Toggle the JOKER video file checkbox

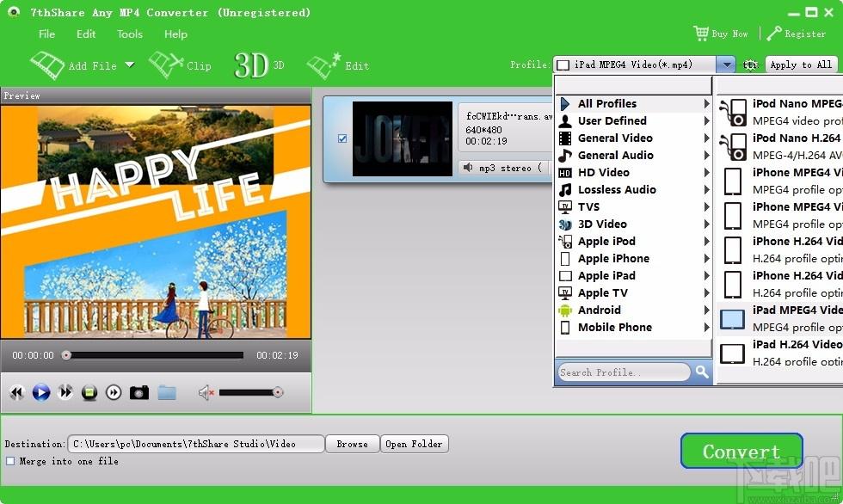[342, 138]
